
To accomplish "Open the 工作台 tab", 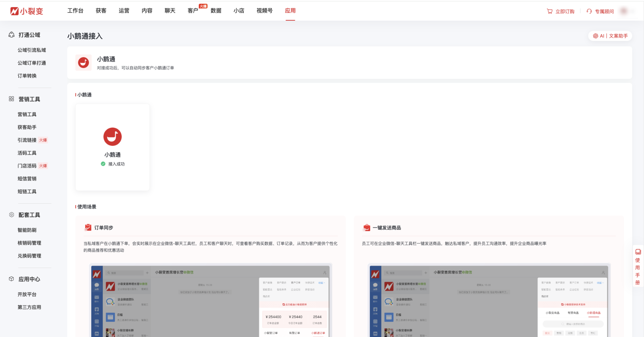I will [75, 11].
